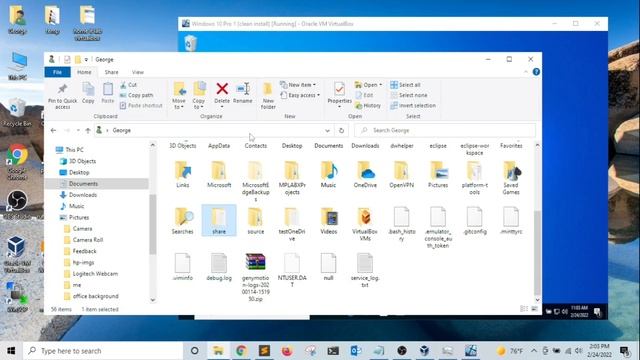Select the NTUSER.DAT file

[292, 270]
